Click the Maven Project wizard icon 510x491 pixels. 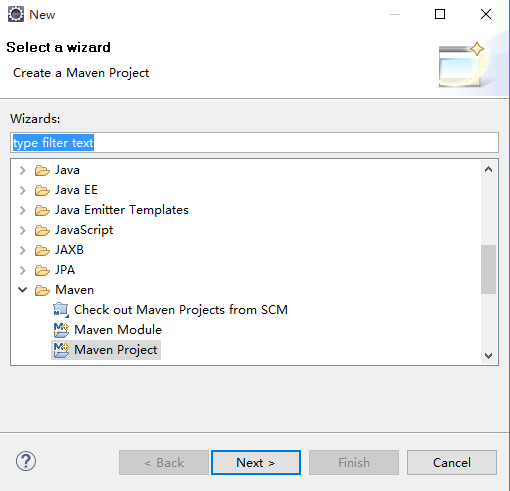(61, 350)
